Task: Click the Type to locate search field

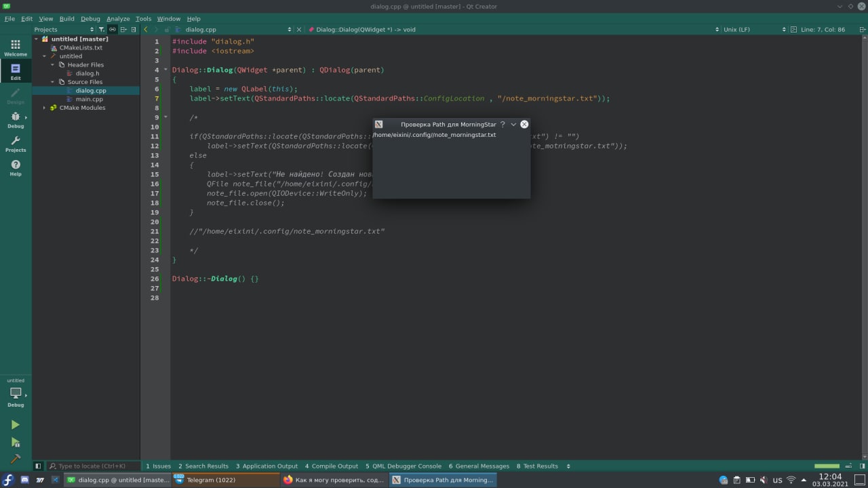Action: tap(92, 466)
